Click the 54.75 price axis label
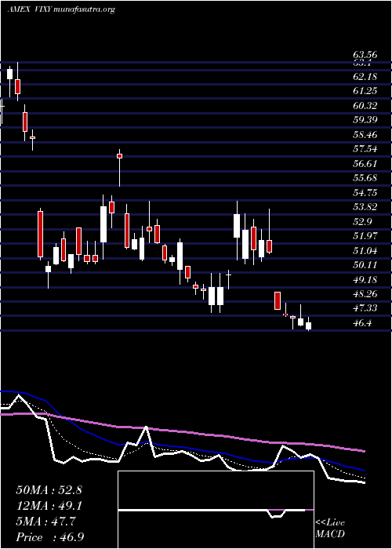392x549 pixels. point(365,193)
